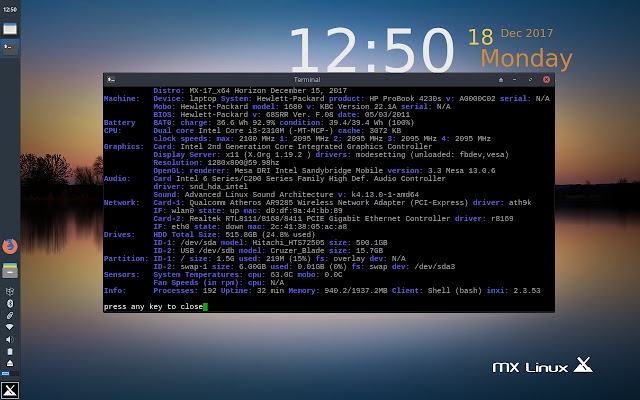This screenshot has width=640, height=400.
Task: Click the 'Info:' label in terminal
Action: click(x=115, y=290)
